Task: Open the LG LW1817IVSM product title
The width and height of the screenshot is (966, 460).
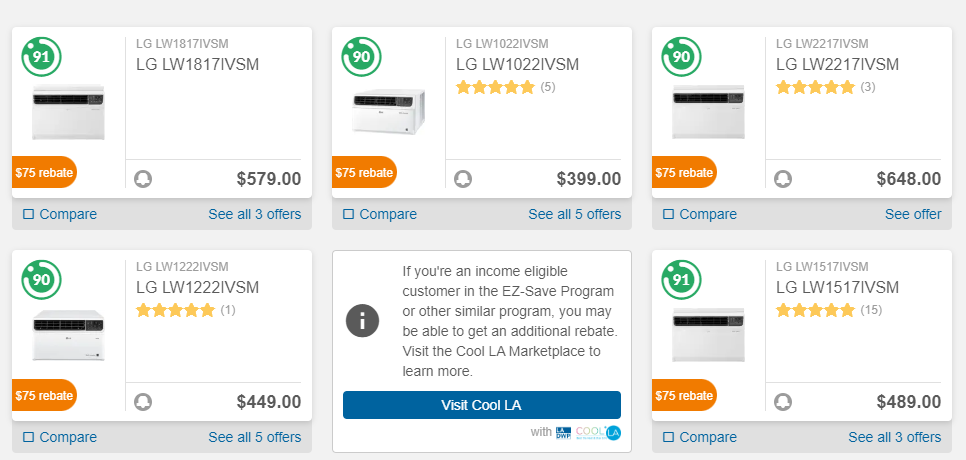Action: 197,64
